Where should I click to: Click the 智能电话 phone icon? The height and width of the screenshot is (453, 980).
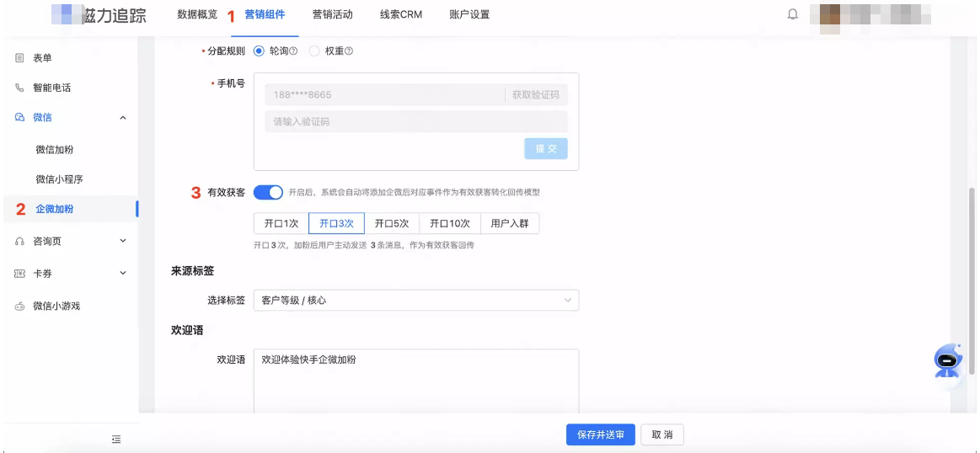[x=19, y=88]
